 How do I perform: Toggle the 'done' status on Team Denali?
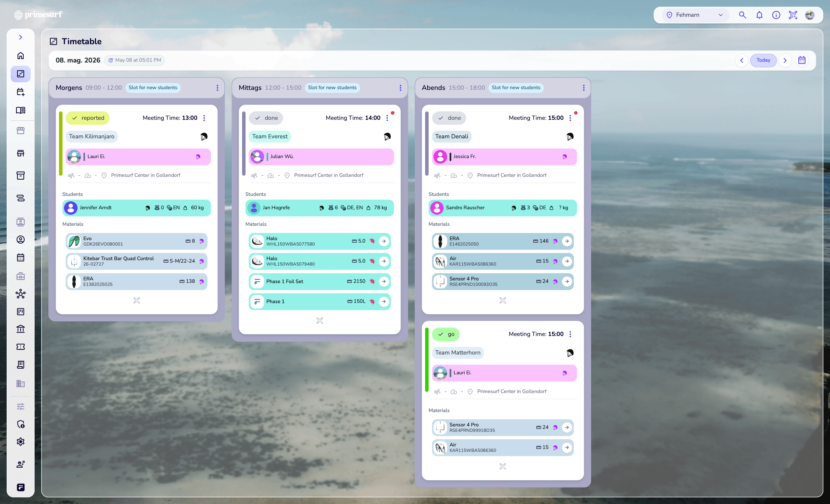coord(449,118)
